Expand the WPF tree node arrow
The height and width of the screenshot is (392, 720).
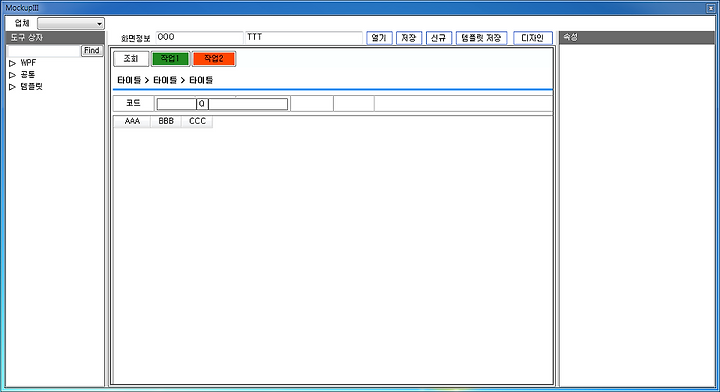12,63
